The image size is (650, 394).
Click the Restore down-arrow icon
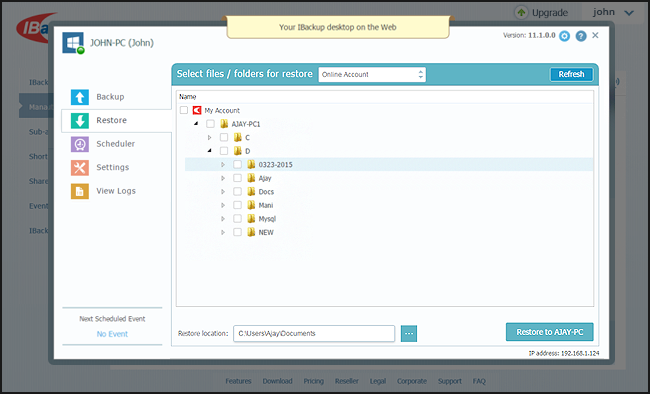80,121
